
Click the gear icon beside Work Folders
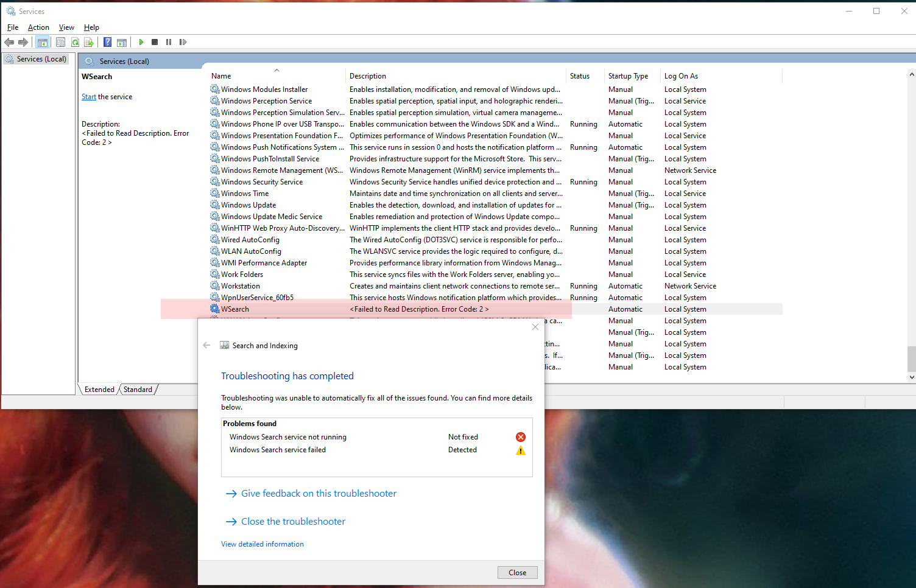[215, 275]
